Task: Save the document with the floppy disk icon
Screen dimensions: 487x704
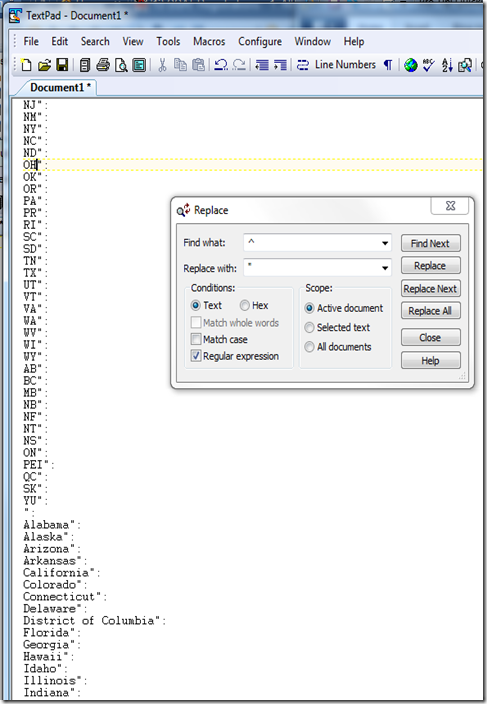Action: coord(62,65)
